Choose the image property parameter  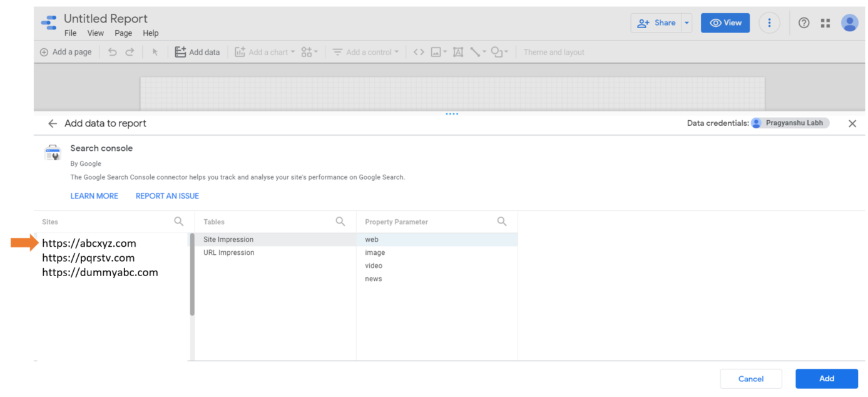pyautogui.click(x=437, y=252)
